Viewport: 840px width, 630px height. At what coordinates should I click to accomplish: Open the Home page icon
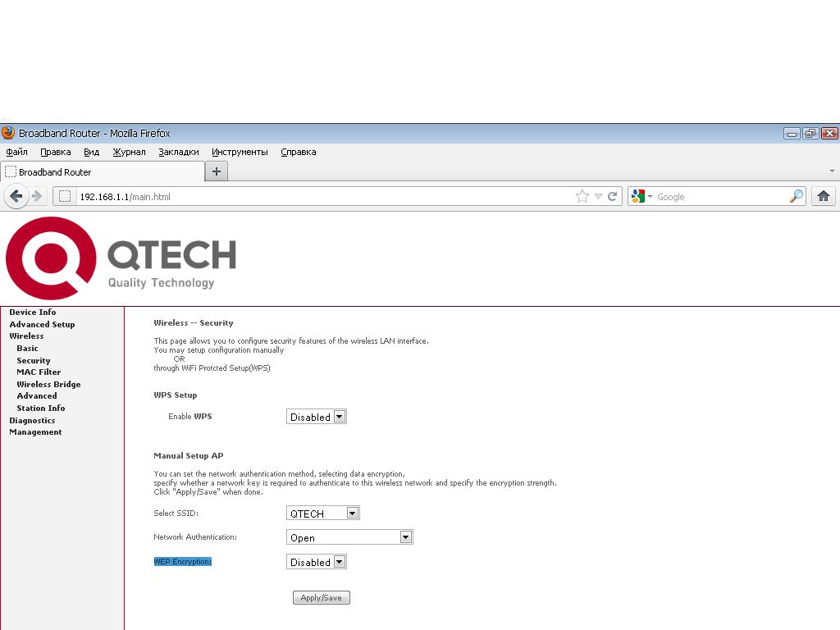tap(824, 197)
